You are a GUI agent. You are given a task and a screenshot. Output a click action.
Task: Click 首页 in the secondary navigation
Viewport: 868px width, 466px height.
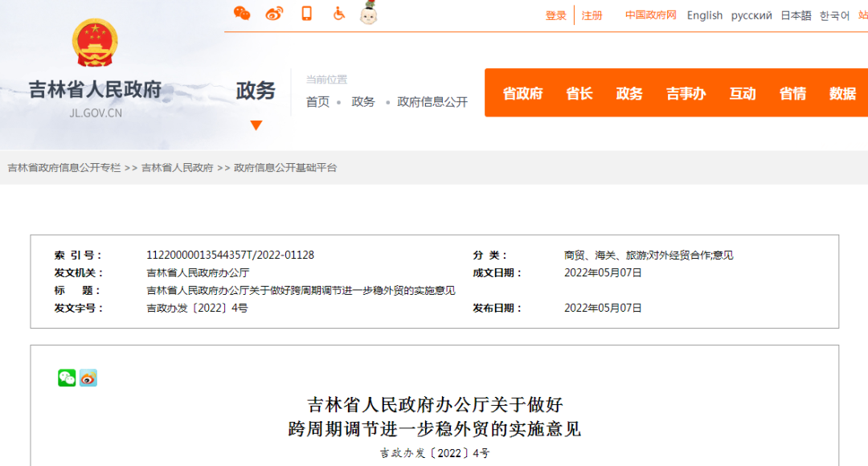(x=317, y=102)
